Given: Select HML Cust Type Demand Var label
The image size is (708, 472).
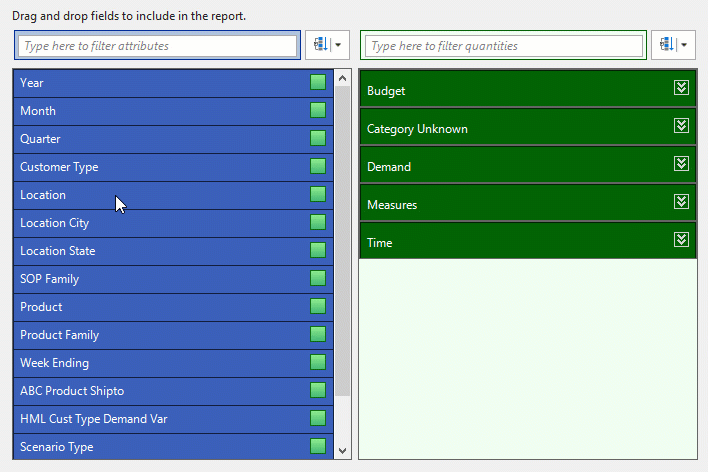Looking at the screenshot, I should pyautogui.click(x=94, y=419).
